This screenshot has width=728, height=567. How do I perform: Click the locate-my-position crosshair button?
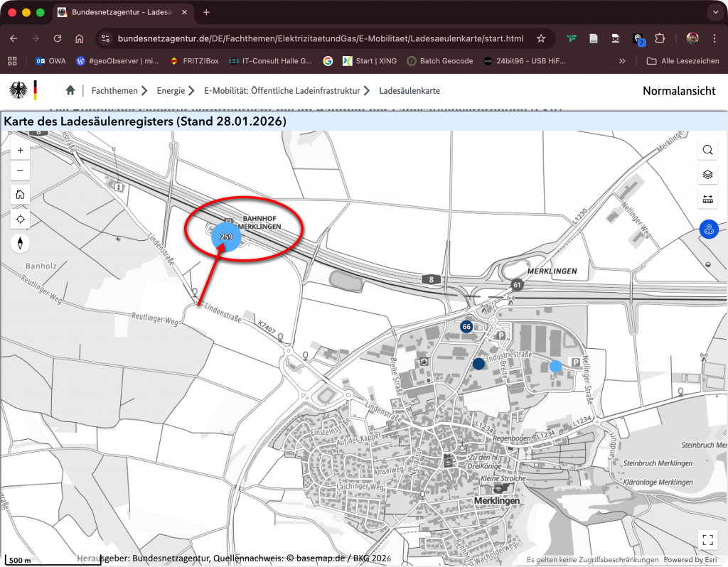coord(20,220)
